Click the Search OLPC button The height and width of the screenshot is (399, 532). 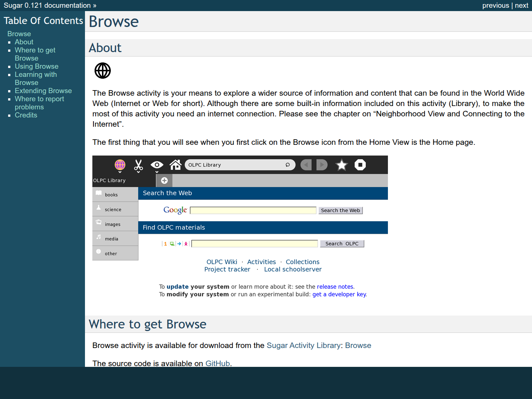342,243
